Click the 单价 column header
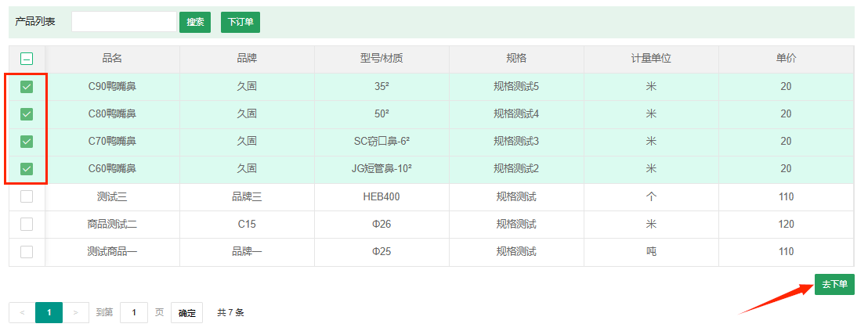 pos(786,59)
